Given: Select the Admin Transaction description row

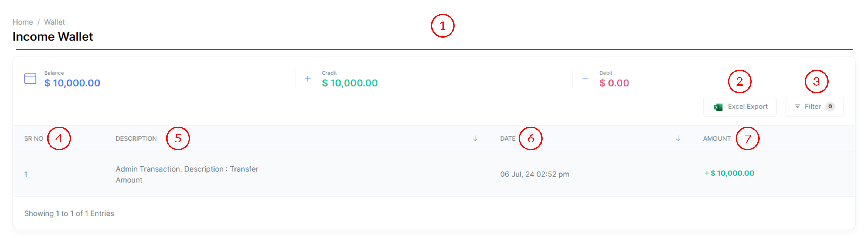Looking at the screenshot, I should click(187, 174).
